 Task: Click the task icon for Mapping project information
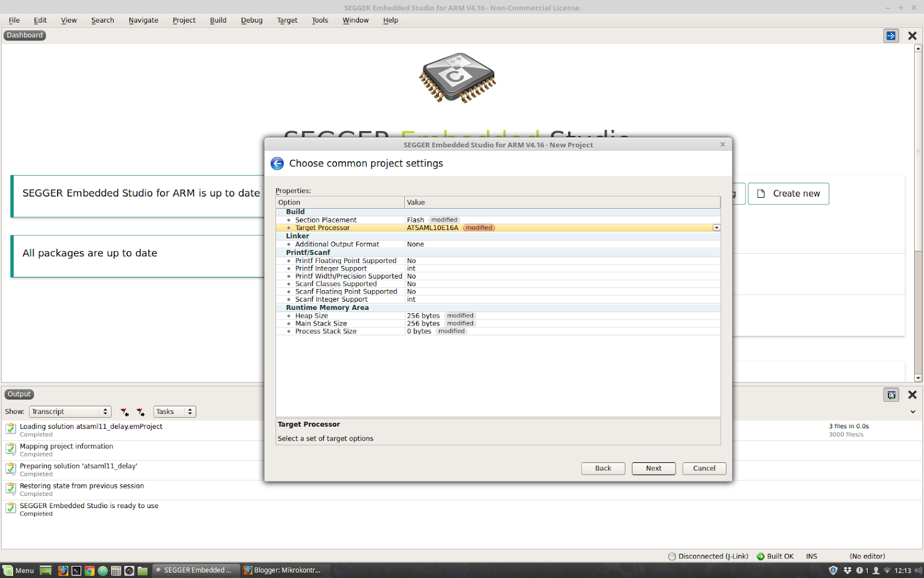pos(10,449)
